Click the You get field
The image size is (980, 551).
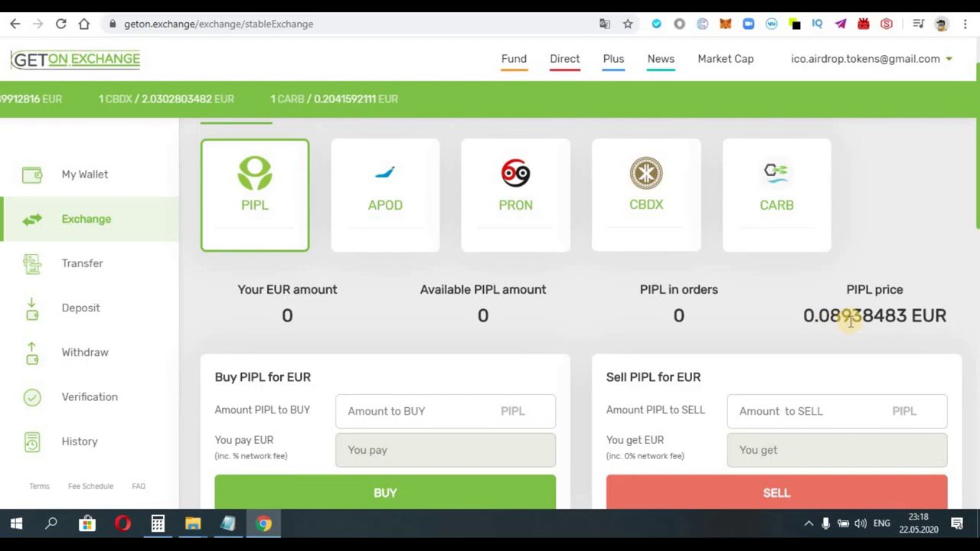coord(837,450)
